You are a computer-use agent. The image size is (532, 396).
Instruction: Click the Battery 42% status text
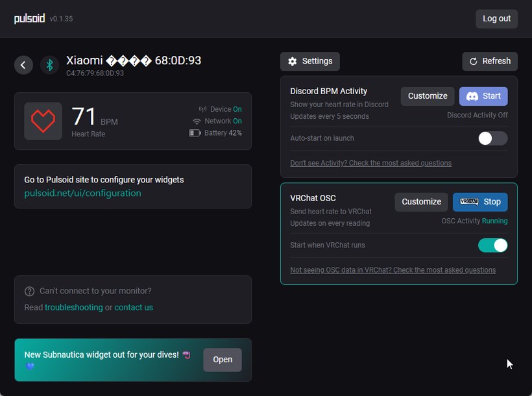[x=223, y=133]
